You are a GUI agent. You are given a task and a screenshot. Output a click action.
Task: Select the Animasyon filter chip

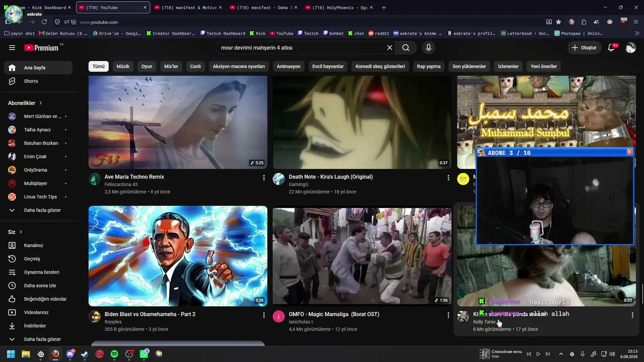pyautogui.click(x=289, y=66)
